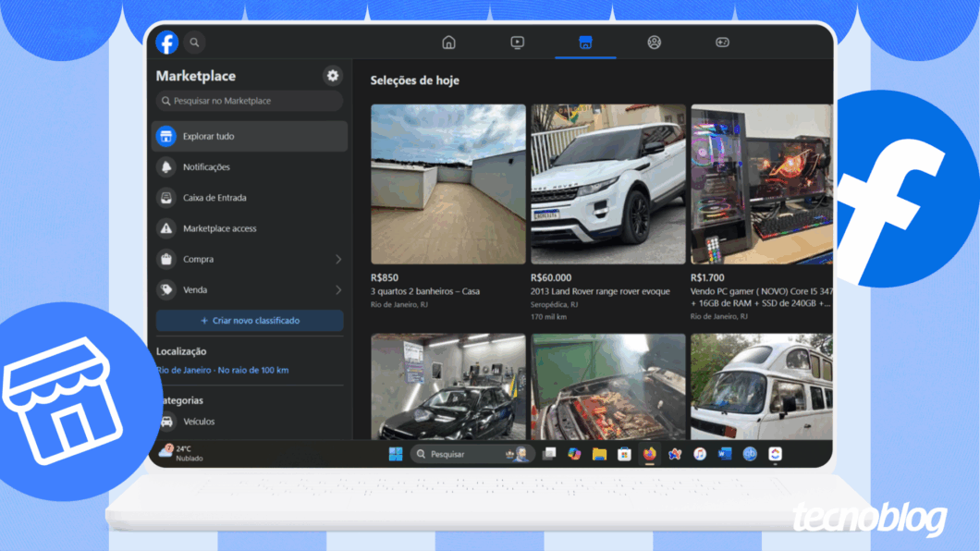Open Task View on the taskbar
Viewport: 980px width, 551px height.
pyautogui.click(x=549, y=454)
